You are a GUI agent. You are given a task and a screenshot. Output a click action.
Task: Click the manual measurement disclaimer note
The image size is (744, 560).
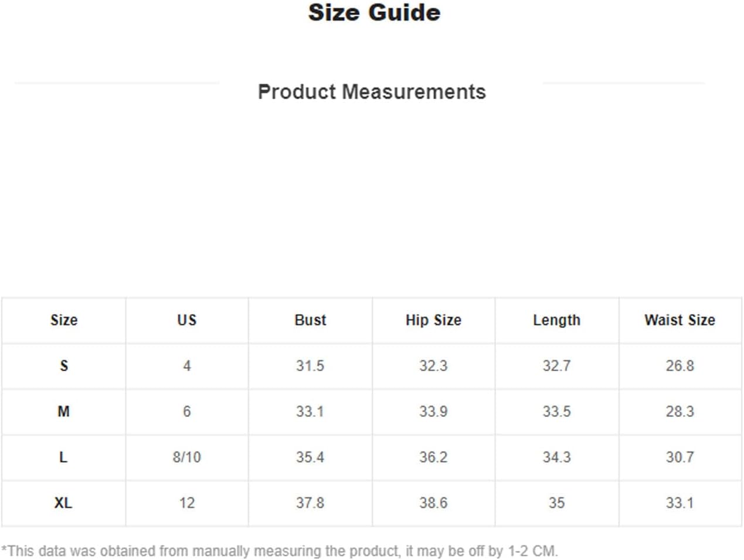[280, 551]
